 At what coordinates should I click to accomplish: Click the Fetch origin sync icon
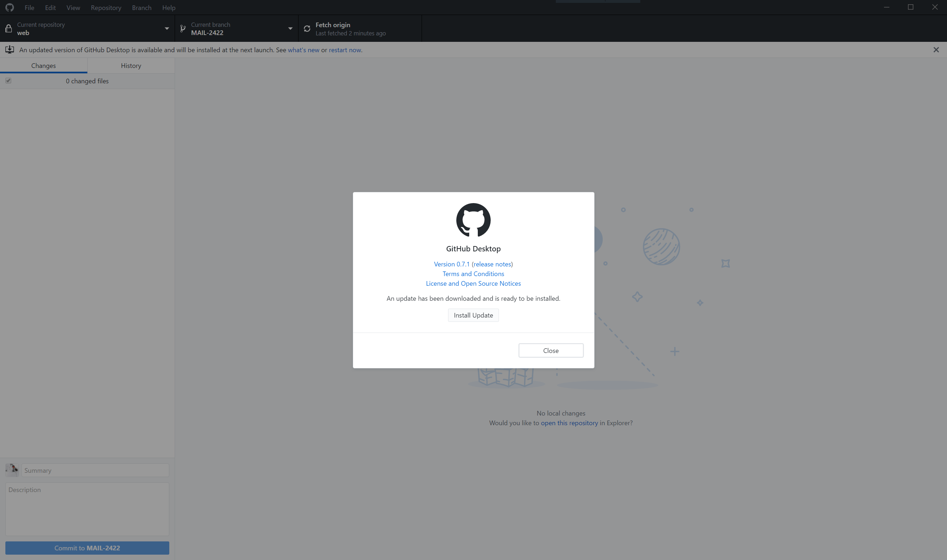click(x=307, y=28)
